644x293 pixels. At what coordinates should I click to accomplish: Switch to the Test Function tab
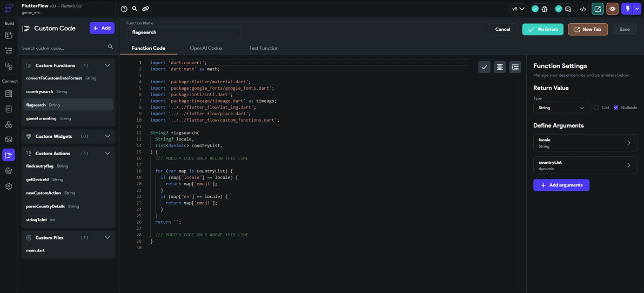(x=264, y=48)
